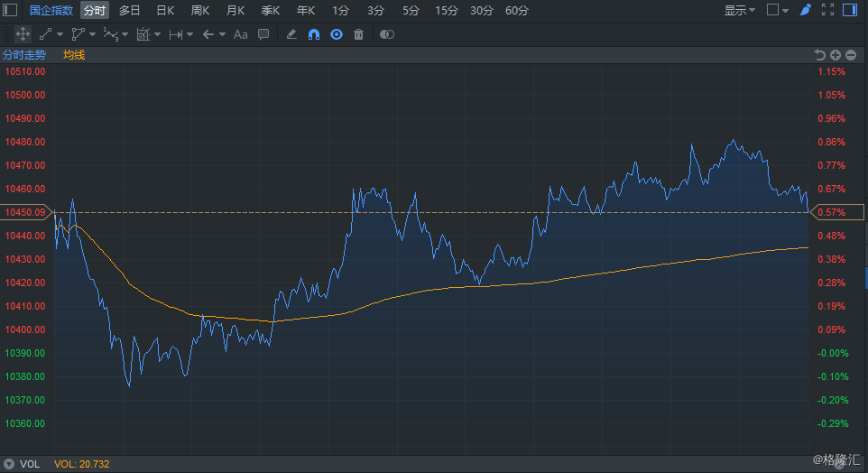Toggle the left sidebar panel
868x473 pixels.
tap(11, 11)
